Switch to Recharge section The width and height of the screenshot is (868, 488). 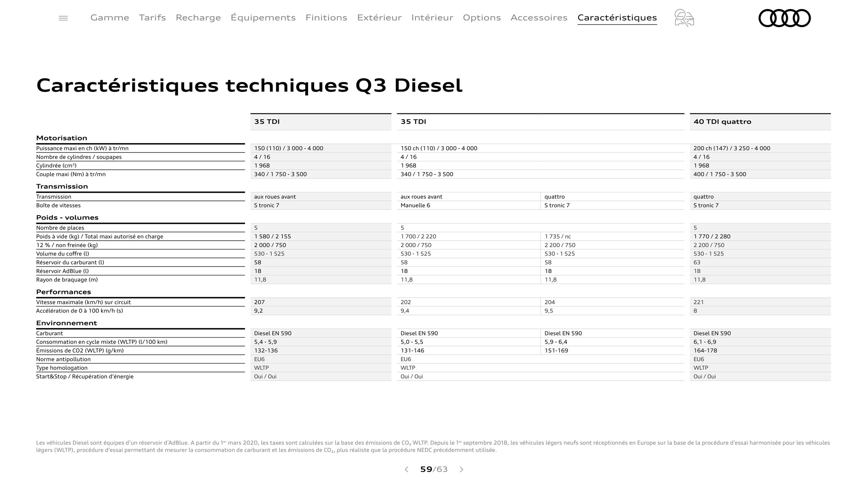(x=198, y=17)
